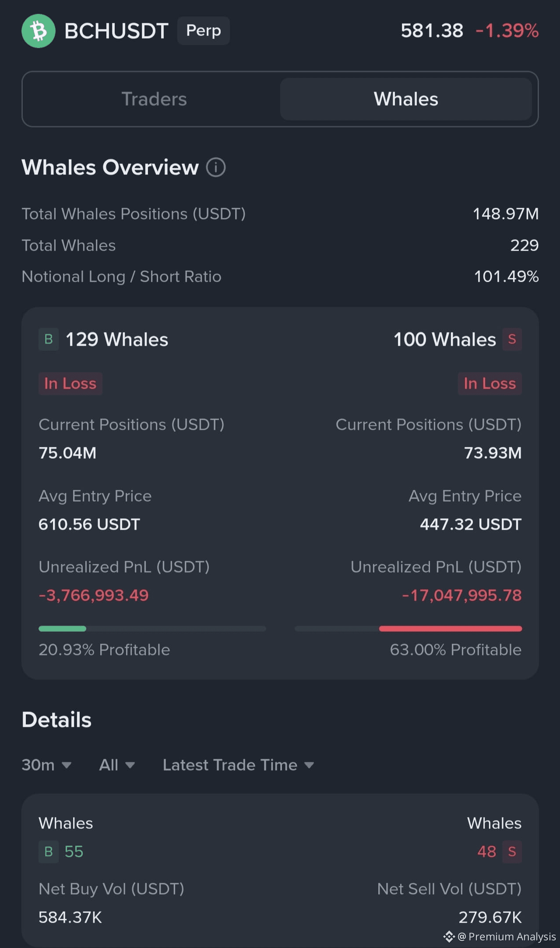Click the green long profitable progress bar
Viewport: 560px width, 948px height.
[63, 629]
